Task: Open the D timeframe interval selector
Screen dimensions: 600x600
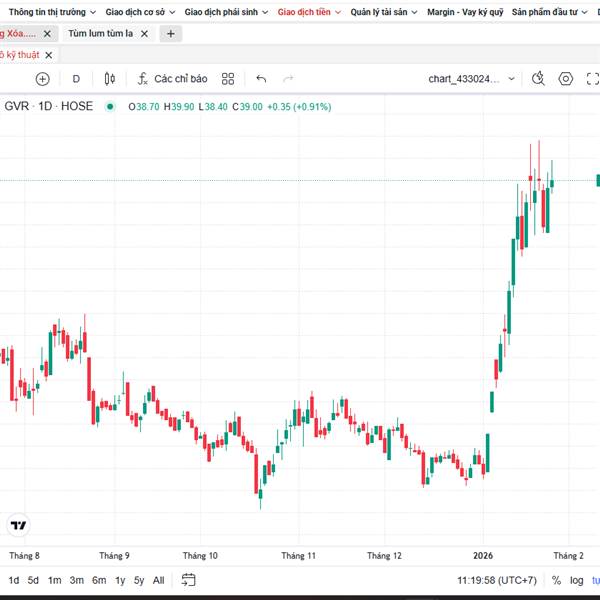Action: pos(76,79)
